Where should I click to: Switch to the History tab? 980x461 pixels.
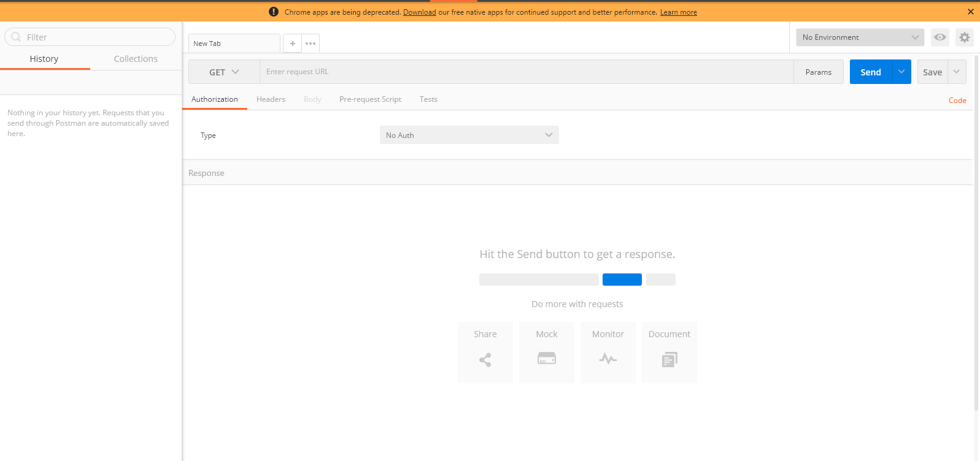(x=44, y=59)
